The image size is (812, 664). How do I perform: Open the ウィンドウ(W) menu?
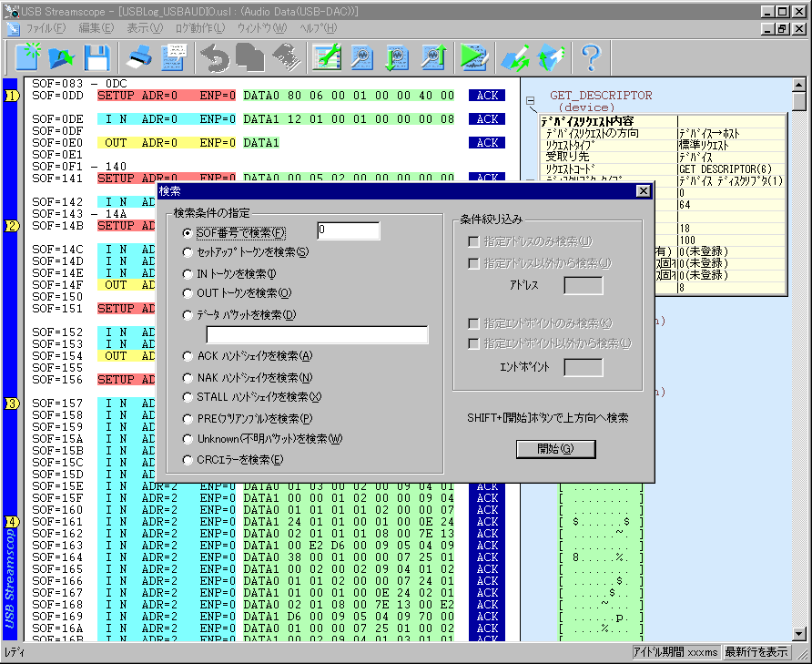tap(261, 28)
